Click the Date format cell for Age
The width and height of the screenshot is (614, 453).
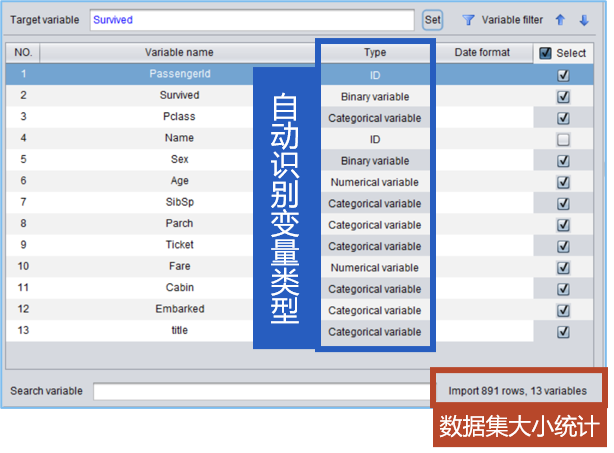484,182
